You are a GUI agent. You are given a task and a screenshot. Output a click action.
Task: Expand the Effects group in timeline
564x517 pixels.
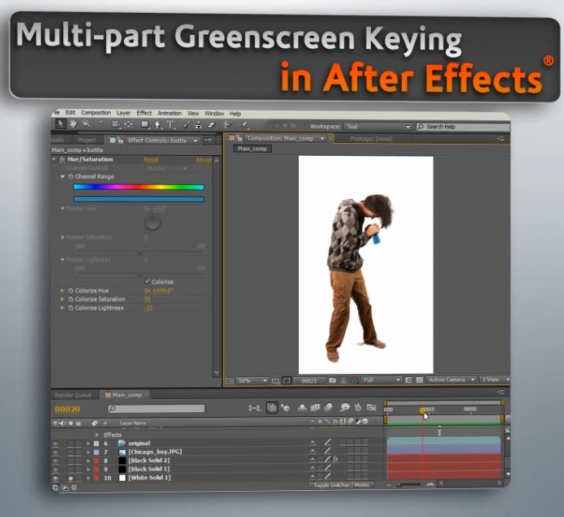click(97, 435)
